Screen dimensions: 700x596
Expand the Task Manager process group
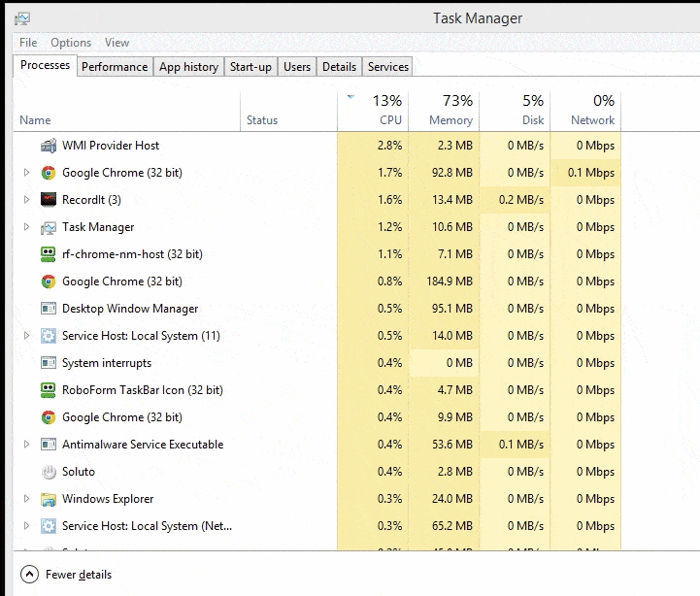pos(26,227)
